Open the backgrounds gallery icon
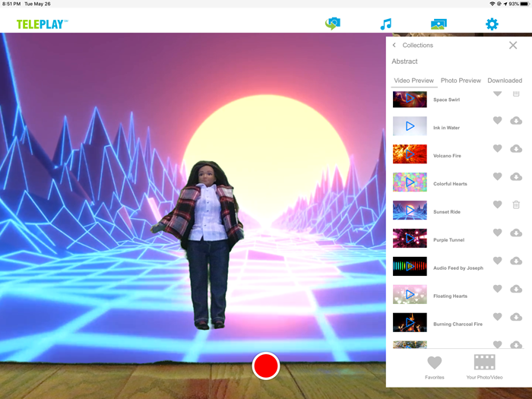Screen dimensions: 532x399 coord(439,24)
